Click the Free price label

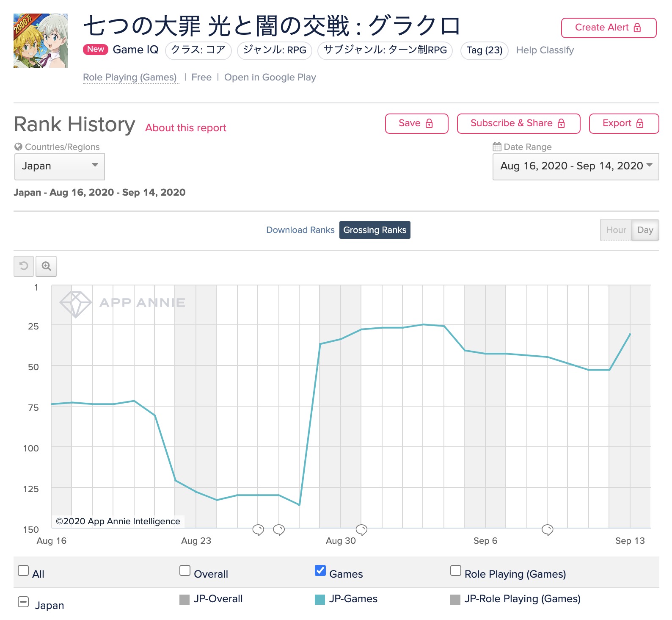point(201,77)
